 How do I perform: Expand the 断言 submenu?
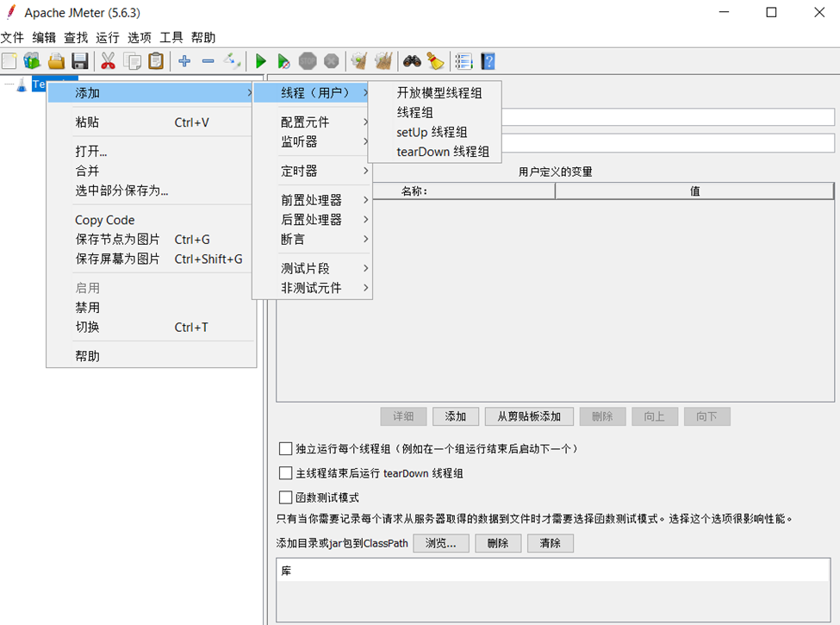click(312, 239)
